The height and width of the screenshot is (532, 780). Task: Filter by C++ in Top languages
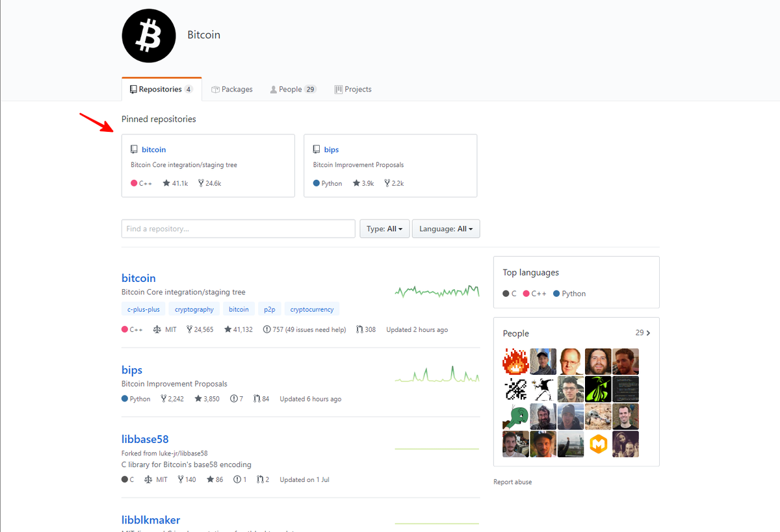[x=535, y=294]
